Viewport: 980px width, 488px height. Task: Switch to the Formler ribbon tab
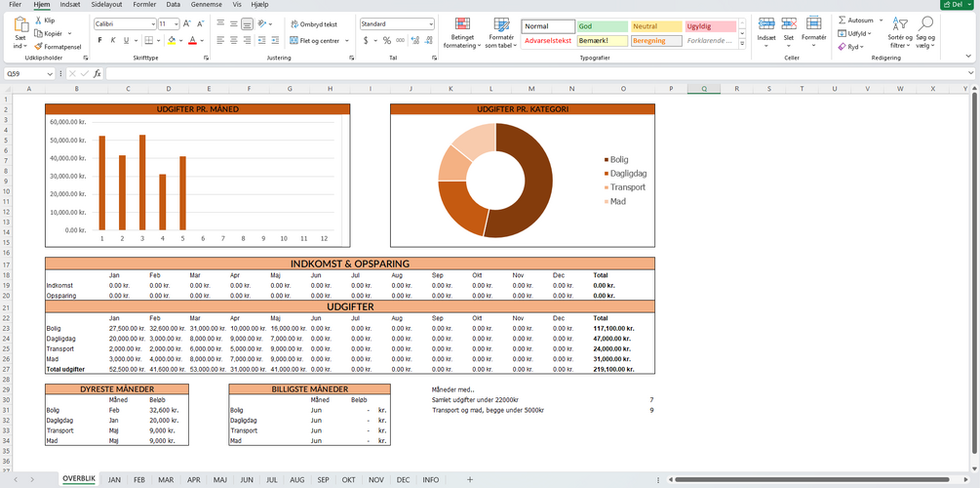click(144, 4)
